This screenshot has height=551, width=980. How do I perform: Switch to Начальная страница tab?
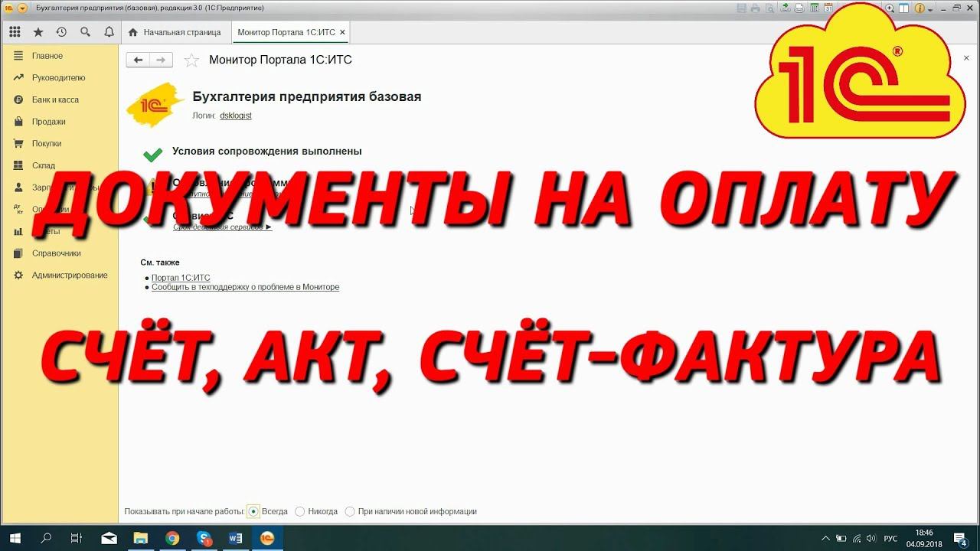(x=175, y=32)
